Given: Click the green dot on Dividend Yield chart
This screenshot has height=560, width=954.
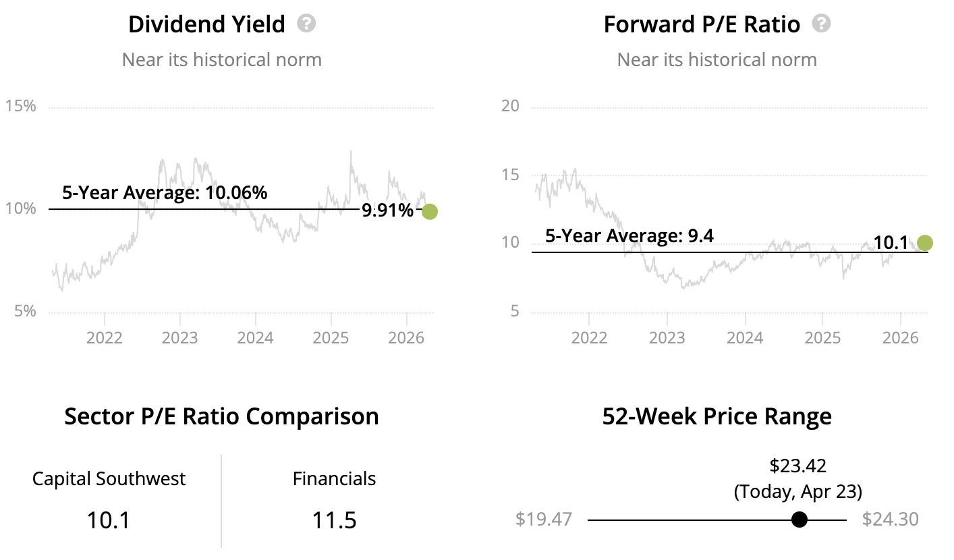Looking at the screenshot, I should tap(429, 211).
